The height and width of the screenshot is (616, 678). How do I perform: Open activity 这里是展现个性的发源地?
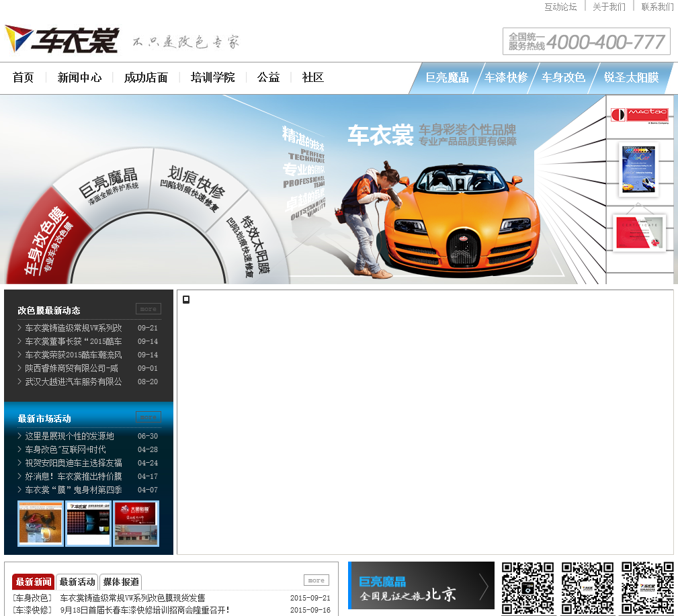(x=70, y=436)
